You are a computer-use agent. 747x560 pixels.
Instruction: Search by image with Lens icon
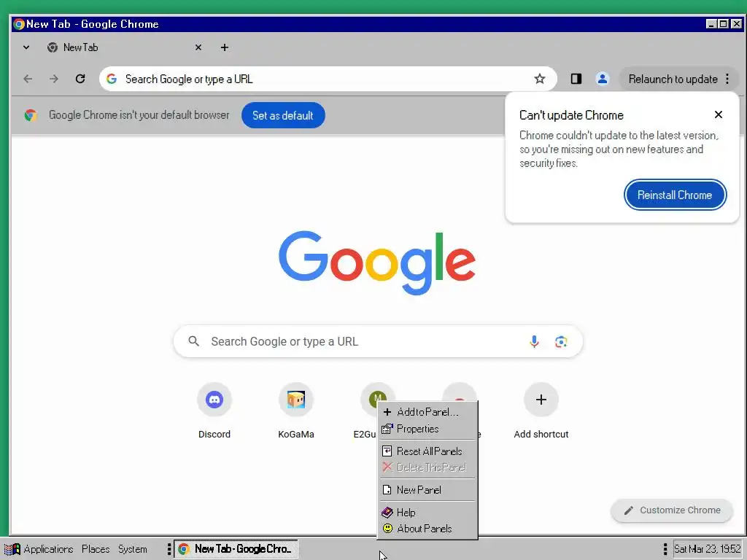pyautogui.click(x=561, y=341)
